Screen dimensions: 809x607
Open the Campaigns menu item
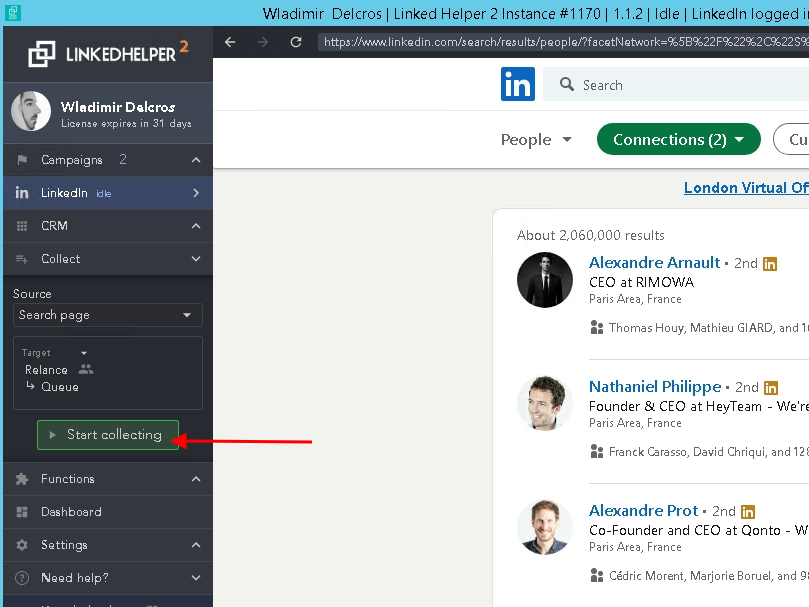click(x=108, y=160)
